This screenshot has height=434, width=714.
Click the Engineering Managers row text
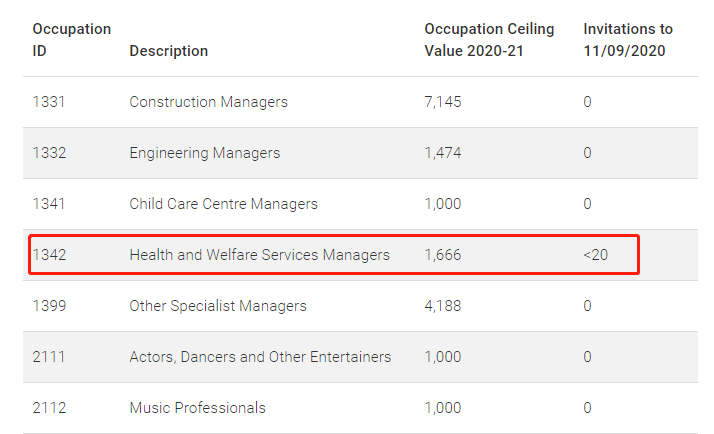click(204, 153)
